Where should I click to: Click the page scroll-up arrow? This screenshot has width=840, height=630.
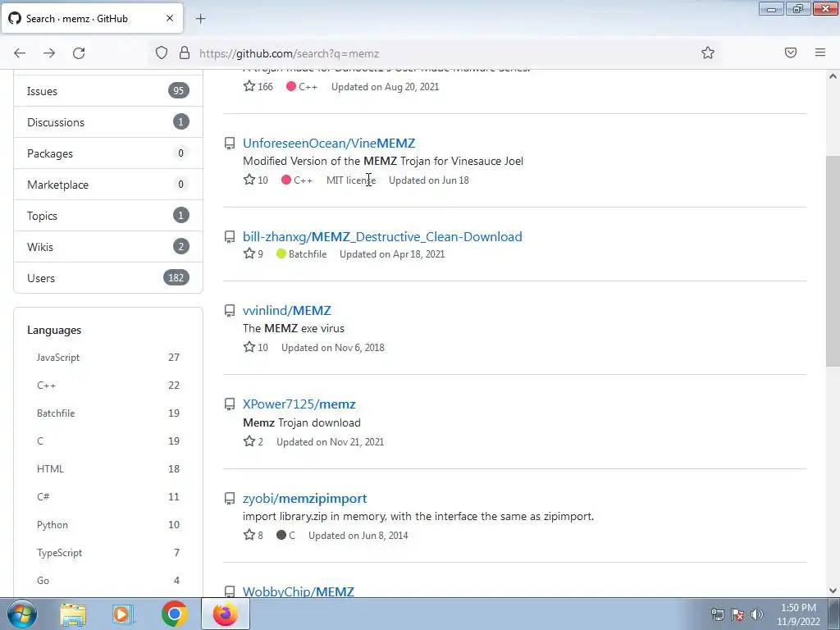tap(833, 76)
